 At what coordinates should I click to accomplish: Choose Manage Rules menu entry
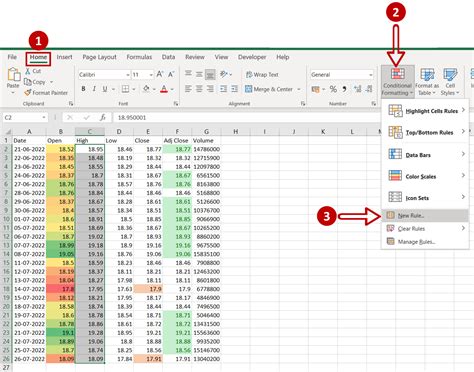[425, 242]
